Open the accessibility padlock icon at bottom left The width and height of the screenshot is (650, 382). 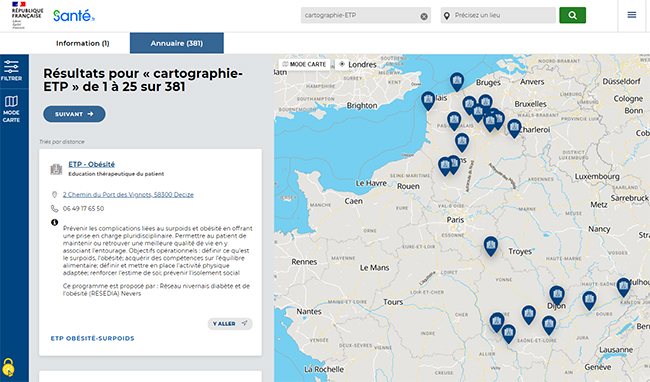(8, 367)
